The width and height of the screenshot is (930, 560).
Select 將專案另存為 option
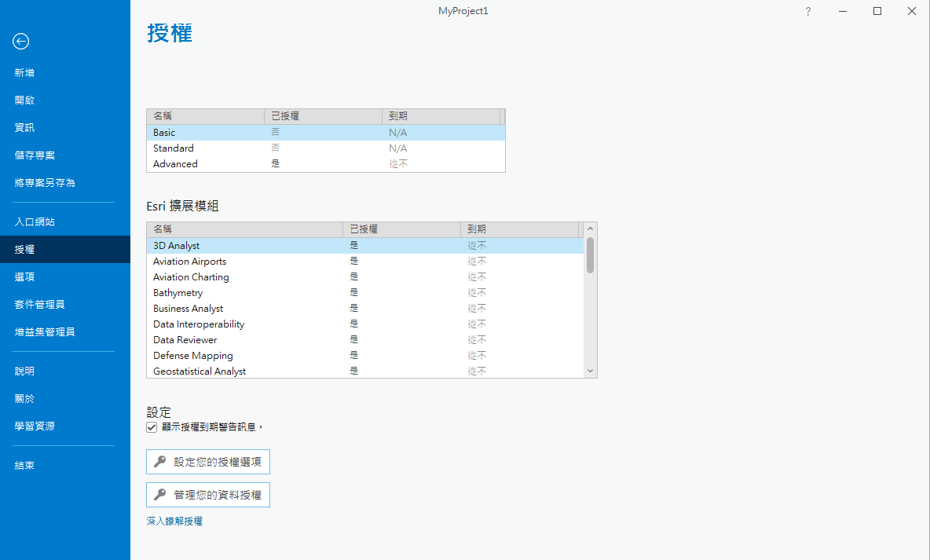point(45,183)
